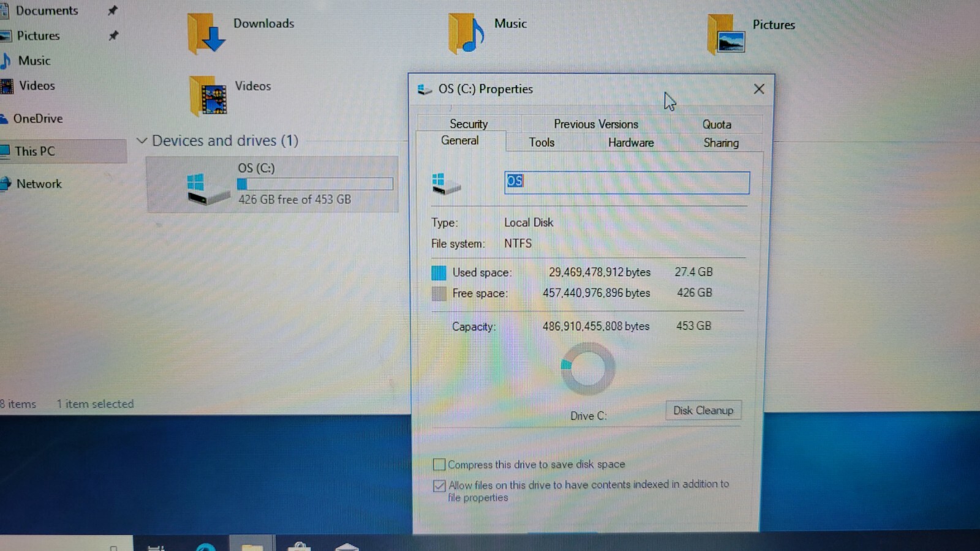Open the Downloads folder icon
The height and width of the screenshot is (551, 980).
point(206,34)
